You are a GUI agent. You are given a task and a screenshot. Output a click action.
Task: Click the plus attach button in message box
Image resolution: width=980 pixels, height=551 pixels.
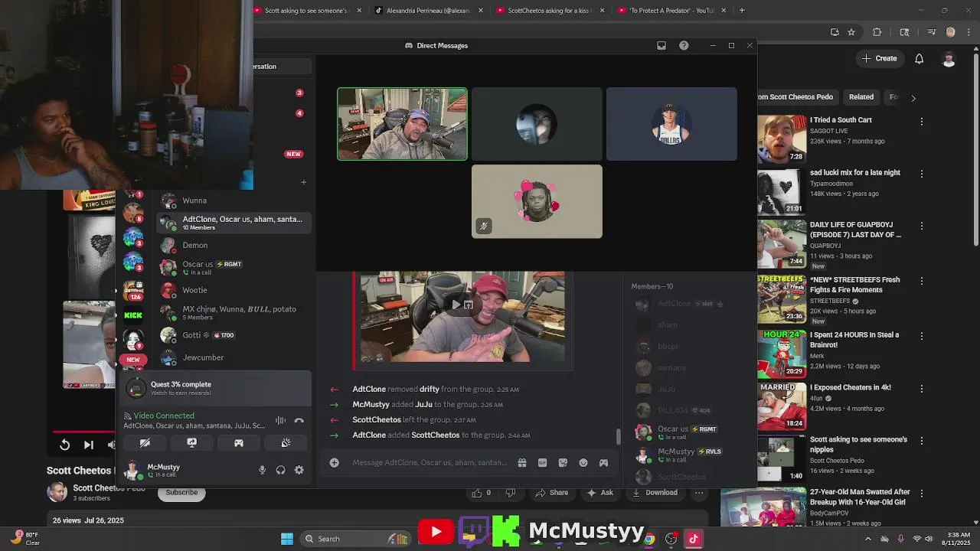click(x=334, y=462)
